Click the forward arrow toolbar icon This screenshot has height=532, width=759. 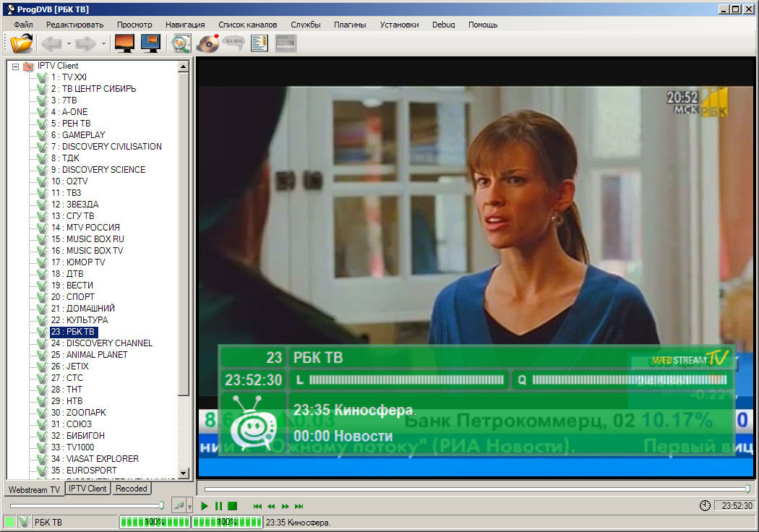(86, 44)
